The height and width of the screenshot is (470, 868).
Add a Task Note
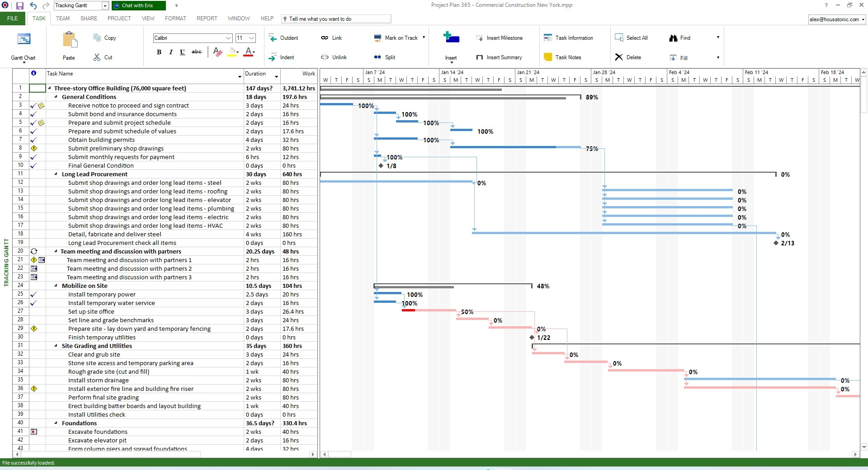(x=562, y=57)
